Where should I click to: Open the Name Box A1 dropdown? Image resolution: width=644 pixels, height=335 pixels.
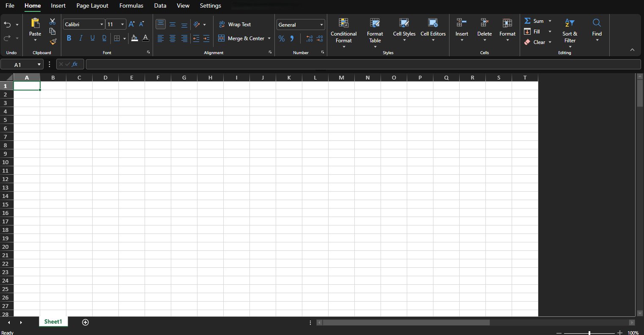pyautogui.click(x=39, y=65)
